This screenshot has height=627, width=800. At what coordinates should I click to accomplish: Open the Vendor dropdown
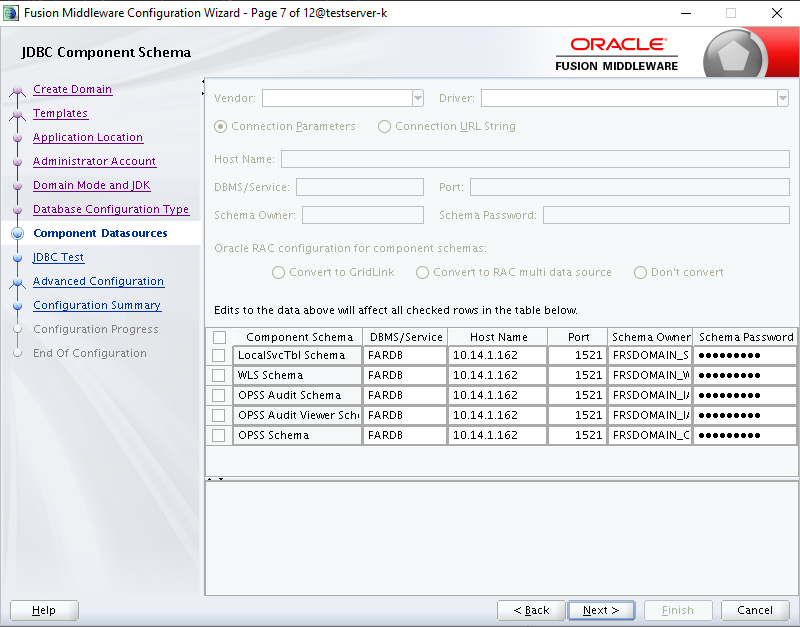(418, 98)
